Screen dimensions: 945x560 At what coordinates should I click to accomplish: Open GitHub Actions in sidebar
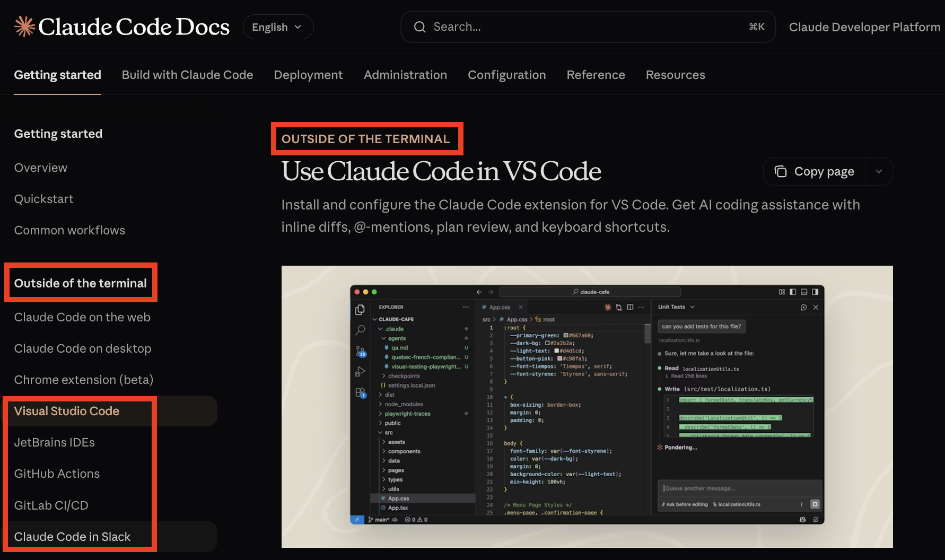point(57,474)
